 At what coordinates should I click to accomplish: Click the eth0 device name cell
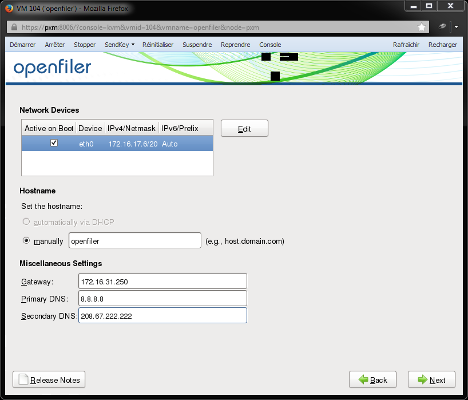point(86,144)
